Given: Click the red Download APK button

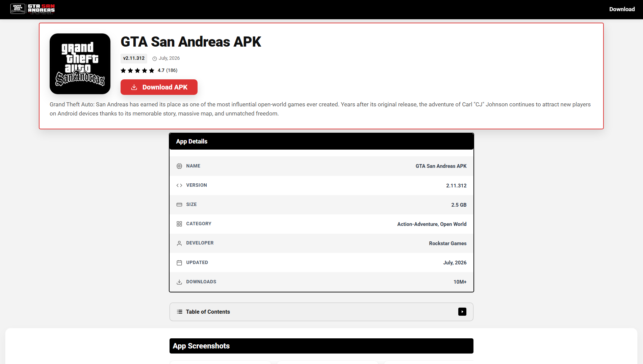Looking at the screenshot, I should [159, 87].
